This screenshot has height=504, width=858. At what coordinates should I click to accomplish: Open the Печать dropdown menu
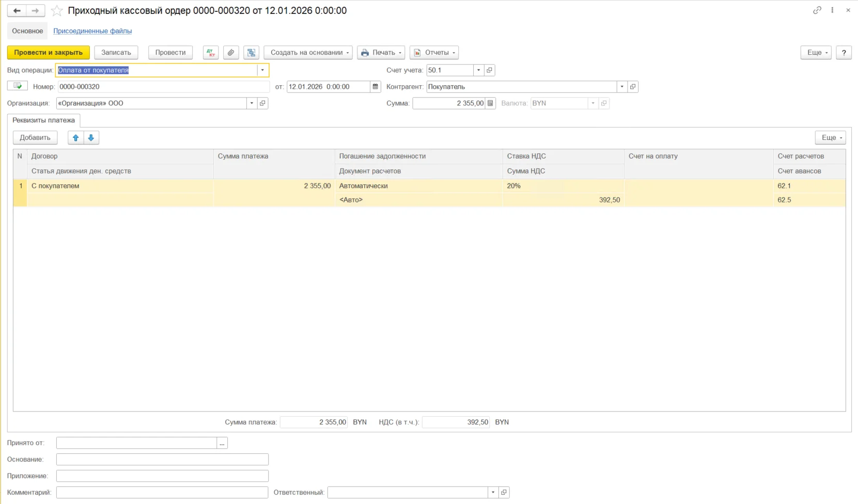tap(381, 53)
